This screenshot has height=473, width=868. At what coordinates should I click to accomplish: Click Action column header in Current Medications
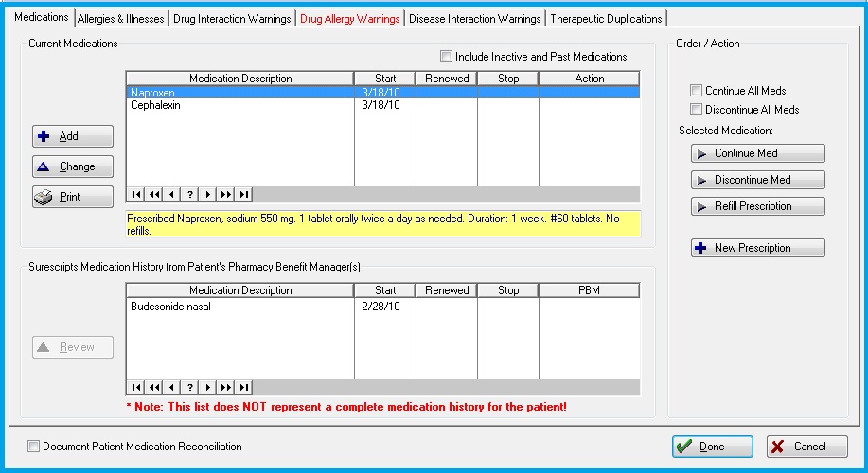589,78
